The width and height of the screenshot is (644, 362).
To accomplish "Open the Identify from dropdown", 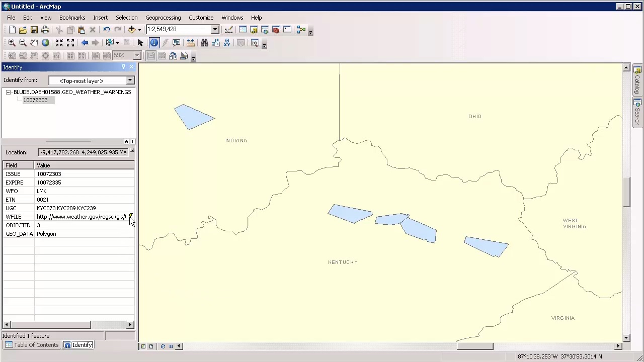I will point(130,80).
